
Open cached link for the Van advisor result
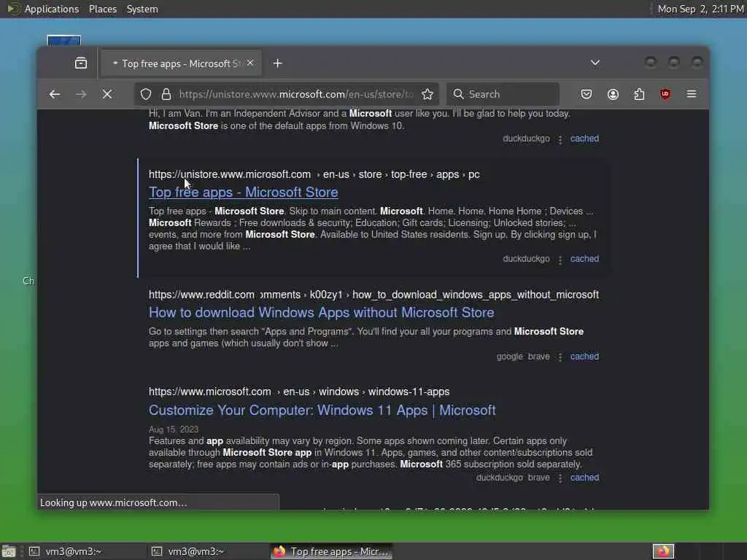pos(584,139)
